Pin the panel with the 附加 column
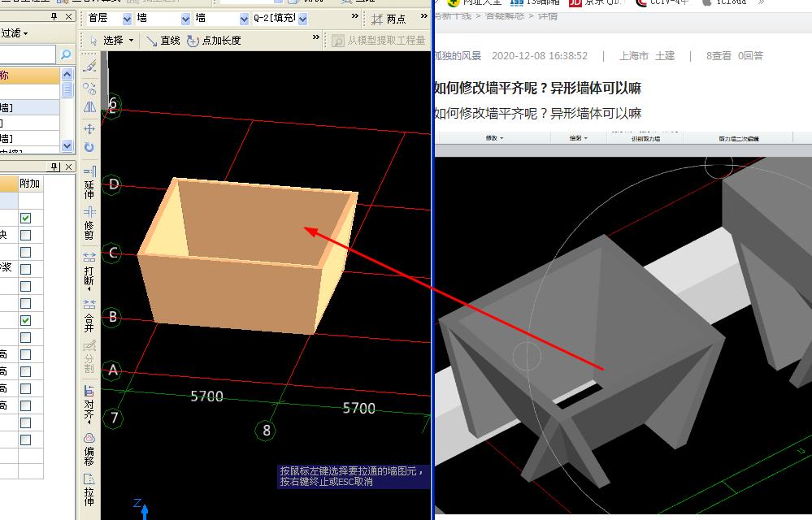Screen dimensions: 812x520 tap(54, 167)
